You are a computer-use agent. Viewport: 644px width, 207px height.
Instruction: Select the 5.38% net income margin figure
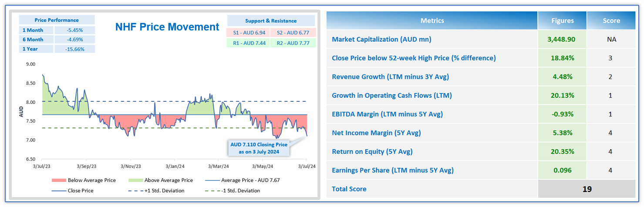(x=562, y=133)
